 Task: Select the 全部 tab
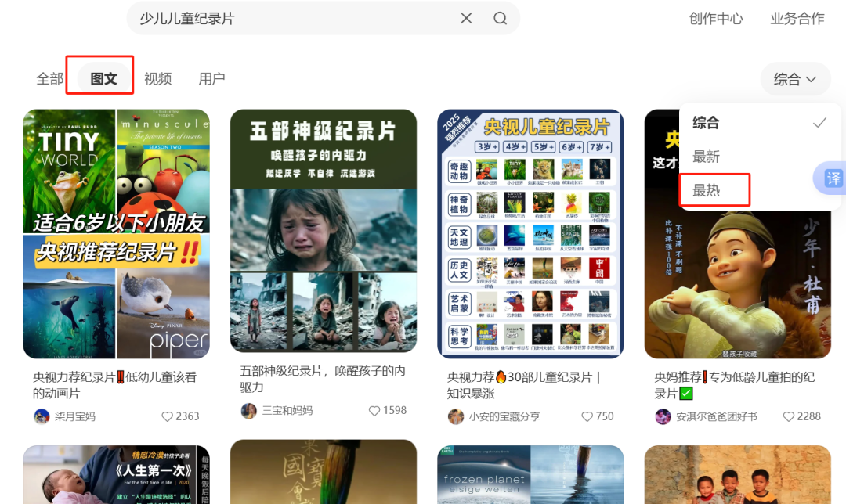point(49,79)
